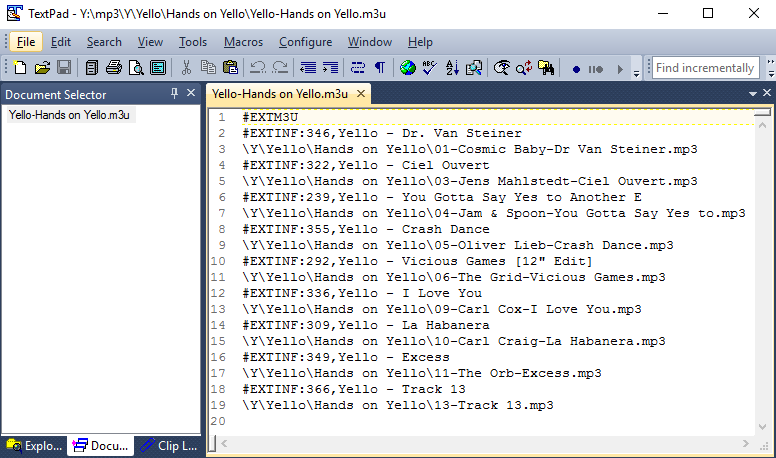Open the Macros menu
Image resolution: width=776 pixels, height=458 pixels.
[243, 42]
